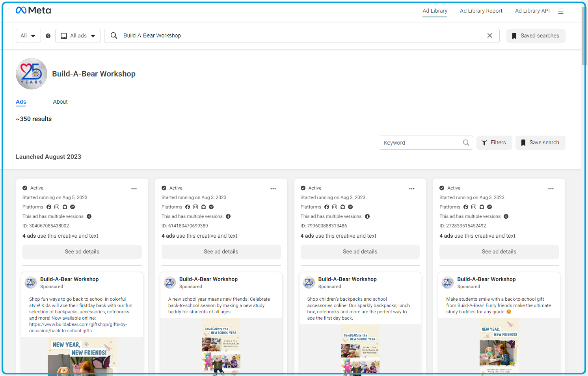The image size is (588, 376).
Task: Click the search magnifier in Keyword field
Action: tap(466, 143)
